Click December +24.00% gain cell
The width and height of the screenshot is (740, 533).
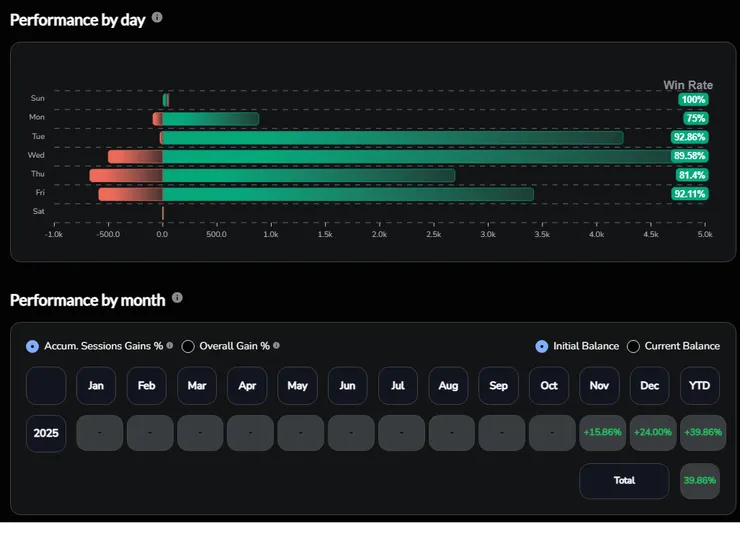click(652, 433)
